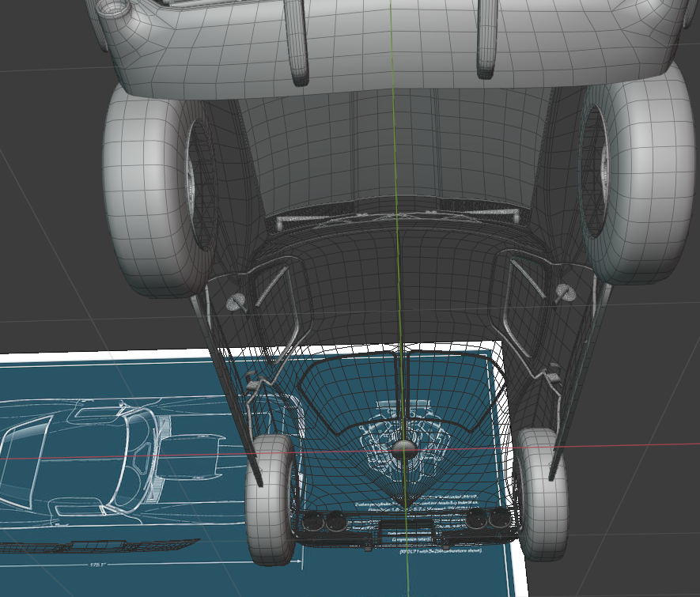Viewport: 700px width, 597px height.
Task: Select the small lower-right wheel mesh
Action: coord(543,493)
